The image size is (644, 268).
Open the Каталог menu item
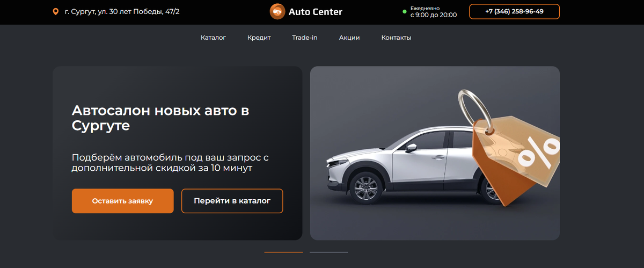click(x=213, y=38)
